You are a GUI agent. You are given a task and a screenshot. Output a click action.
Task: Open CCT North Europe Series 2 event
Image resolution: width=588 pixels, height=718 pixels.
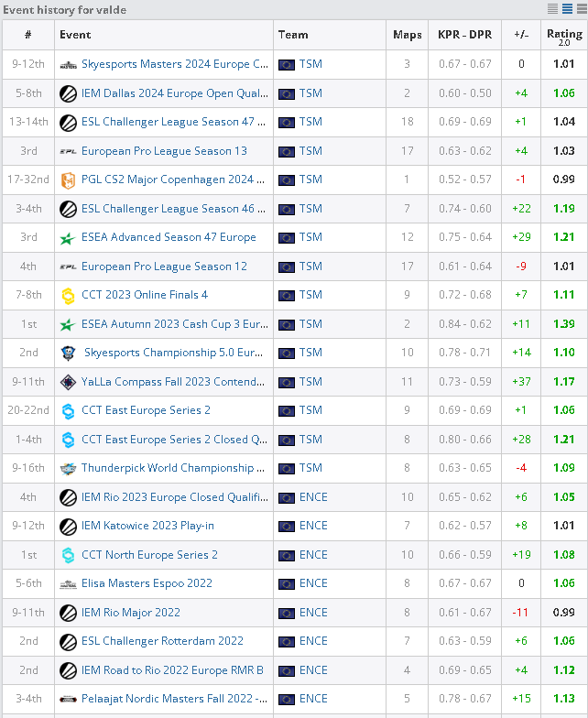[149, 555]
